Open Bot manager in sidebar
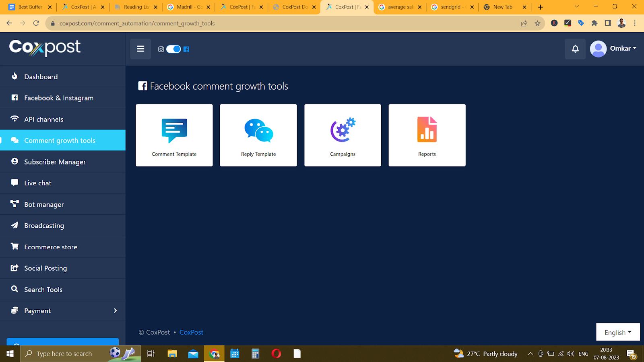The width and height of the screenshot is (644, 362). pos(63,204)
